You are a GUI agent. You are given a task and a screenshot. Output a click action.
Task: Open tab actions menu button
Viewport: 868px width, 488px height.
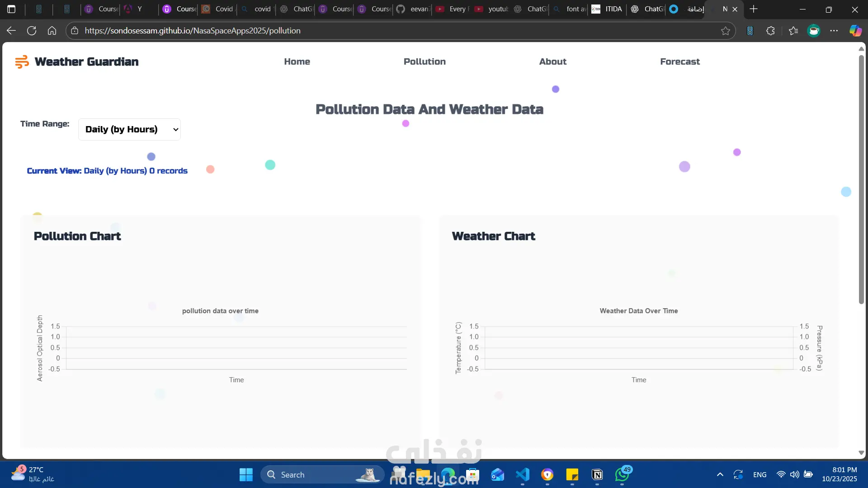11,9
